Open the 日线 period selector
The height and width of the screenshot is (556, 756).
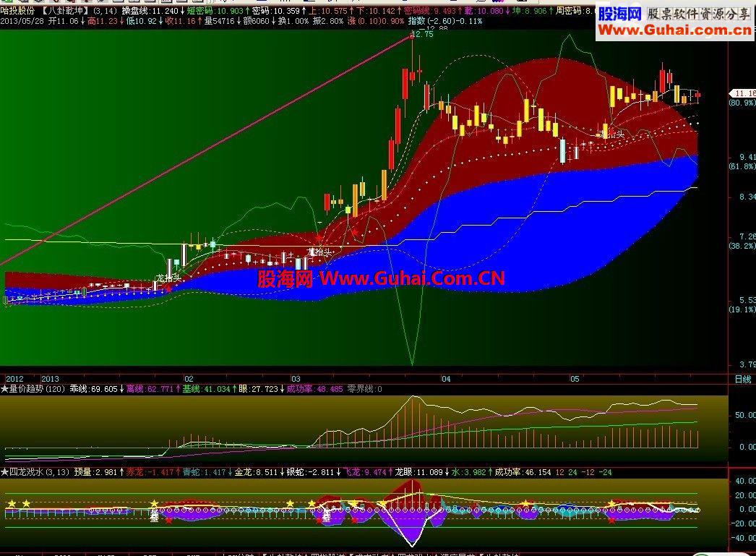pos(743,380)
